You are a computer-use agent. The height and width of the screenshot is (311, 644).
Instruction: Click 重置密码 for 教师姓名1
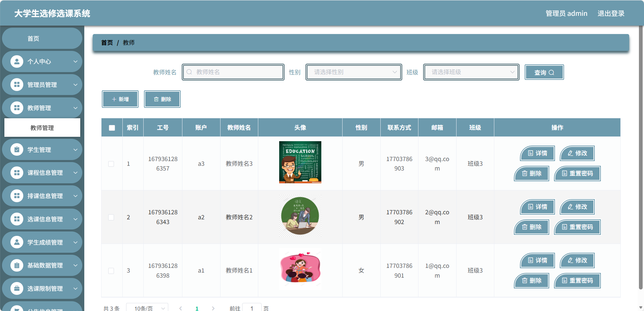point(578,281)
